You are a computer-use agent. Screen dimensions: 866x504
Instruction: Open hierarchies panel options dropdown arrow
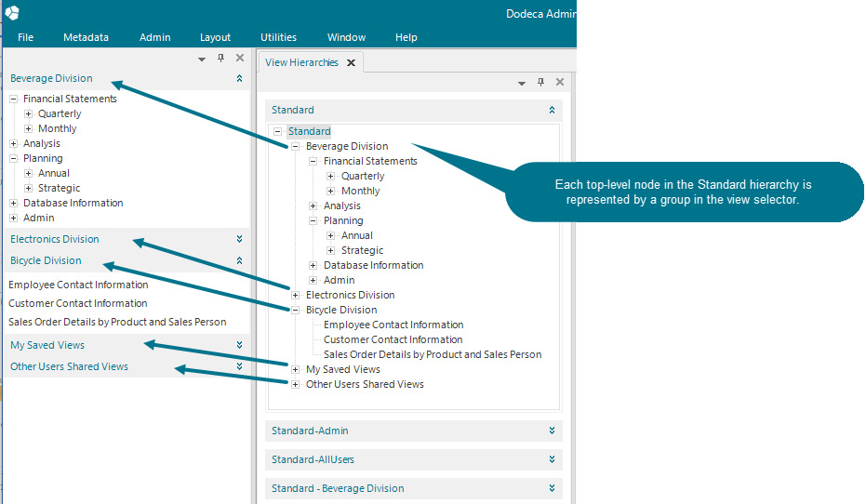(521, 84)
